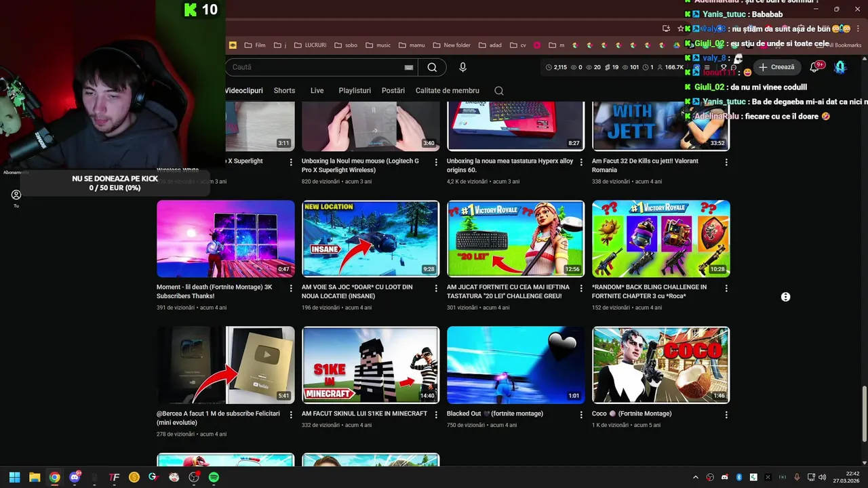Play the random back bling items thumbnail
Viewport: 868px width, 488px height.
660,239
